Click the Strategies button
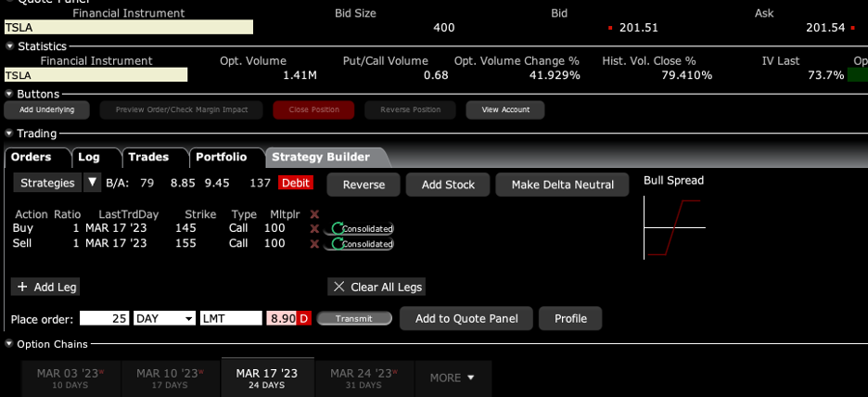This screenshot has width=868, height=397. [x=47, y=183]
